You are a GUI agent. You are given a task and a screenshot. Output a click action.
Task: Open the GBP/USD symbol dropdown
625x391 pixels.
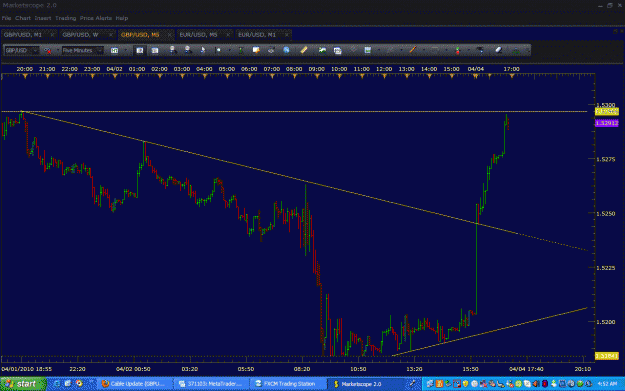coord(21,51)
